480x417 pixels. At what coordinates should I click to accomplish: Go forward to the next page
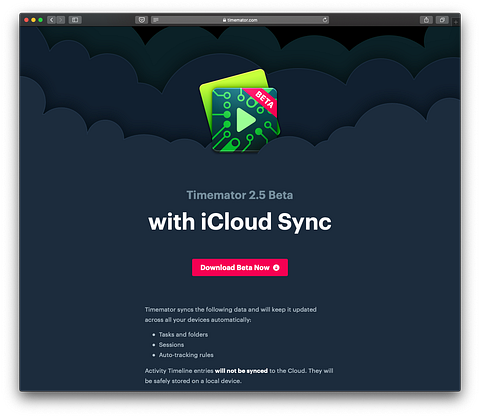(x=60, y=20)
